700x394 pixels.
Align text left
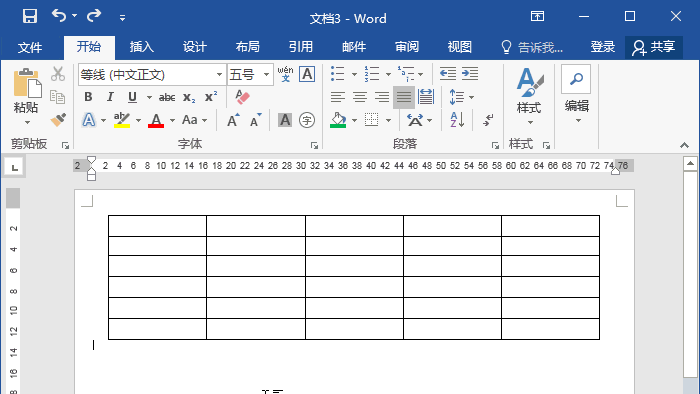[x=338, y=97]
